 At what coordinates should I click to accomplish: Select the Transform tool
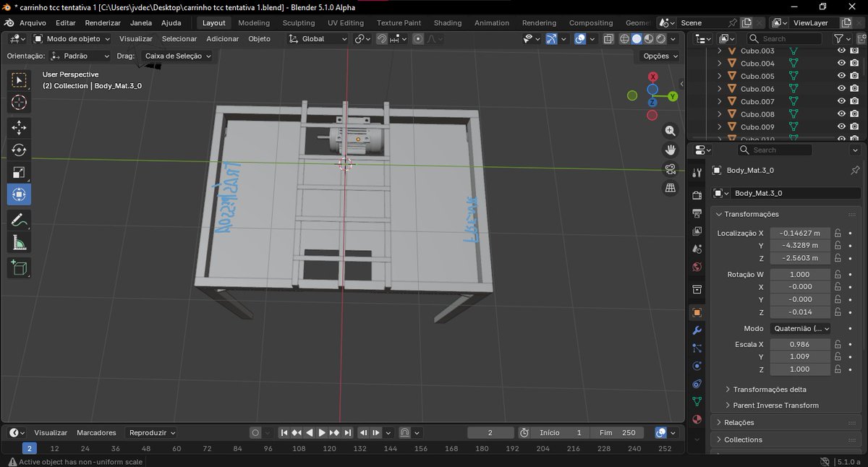[x=20, y=194]
